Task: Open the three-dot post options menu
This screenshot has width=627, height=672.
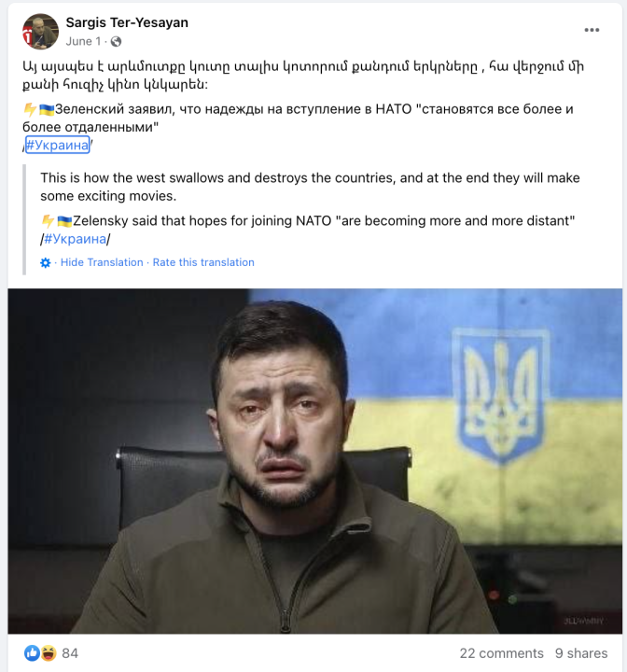Action: click(x=592, y=30)
